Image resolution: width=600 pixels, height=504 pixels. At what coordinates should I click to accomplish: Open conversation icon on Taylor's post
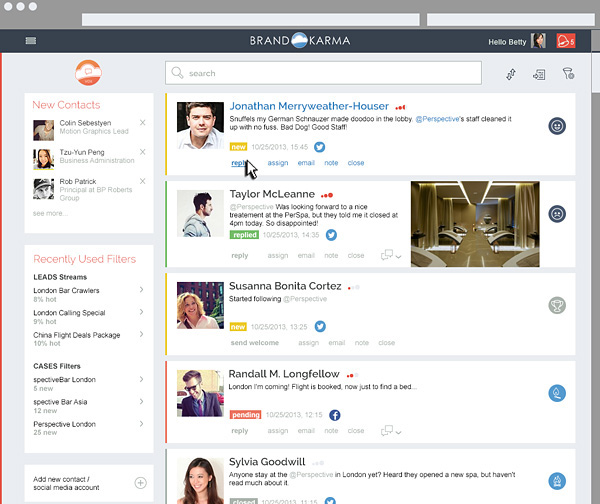click(387, 254)
